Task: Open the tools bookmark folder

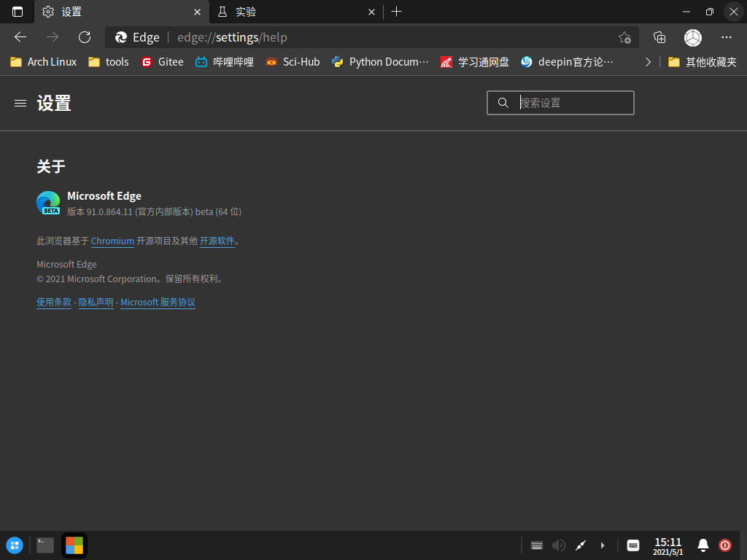Action: (x=109, y=62)
